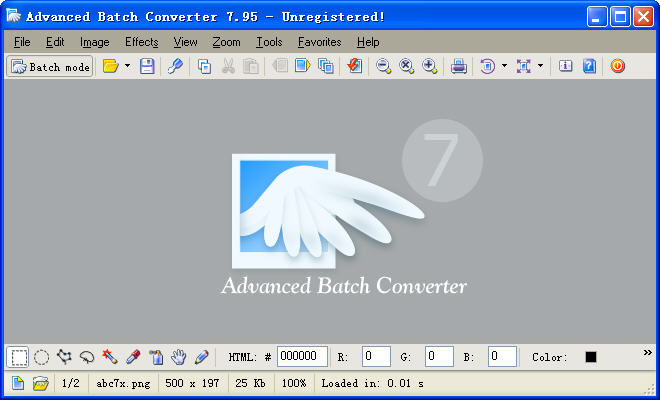Click the abc7x.png file name
Viewport: 660px width, 400px height.
(123, 383)
